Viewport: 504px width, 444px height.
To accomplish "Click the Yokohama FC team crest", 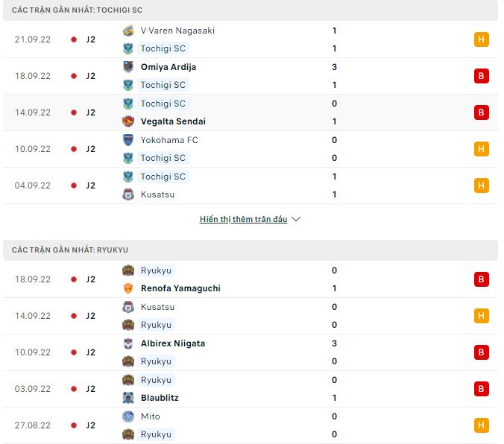I will (128, 140).
